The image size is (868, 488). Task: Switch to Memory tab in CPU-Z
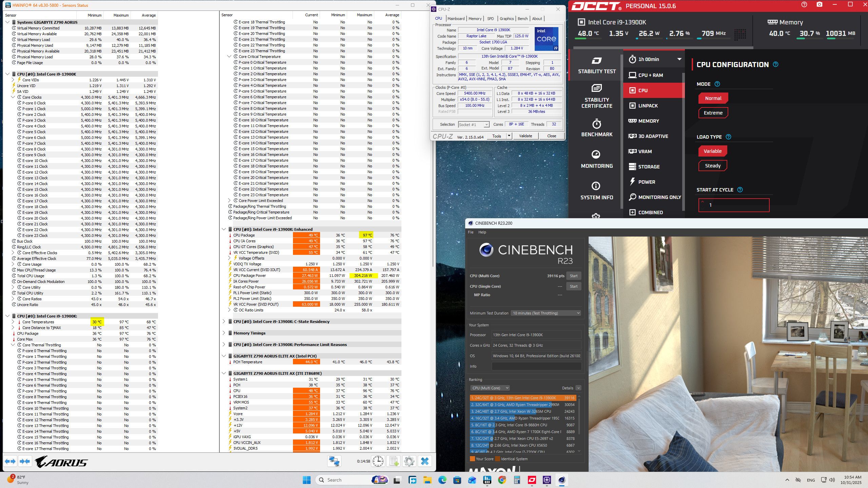pos(475,19)
